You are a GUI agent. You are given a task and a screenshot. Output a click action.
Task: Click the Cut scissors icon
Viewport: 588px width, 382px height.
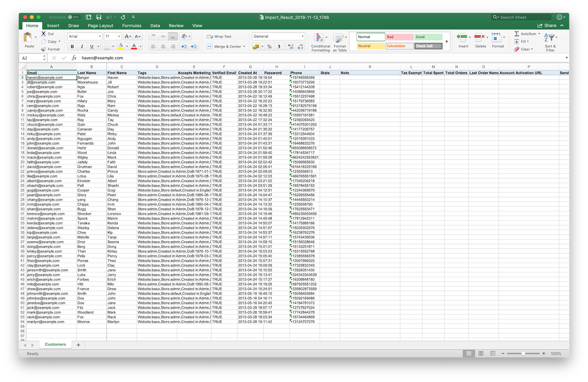[44, 34]
